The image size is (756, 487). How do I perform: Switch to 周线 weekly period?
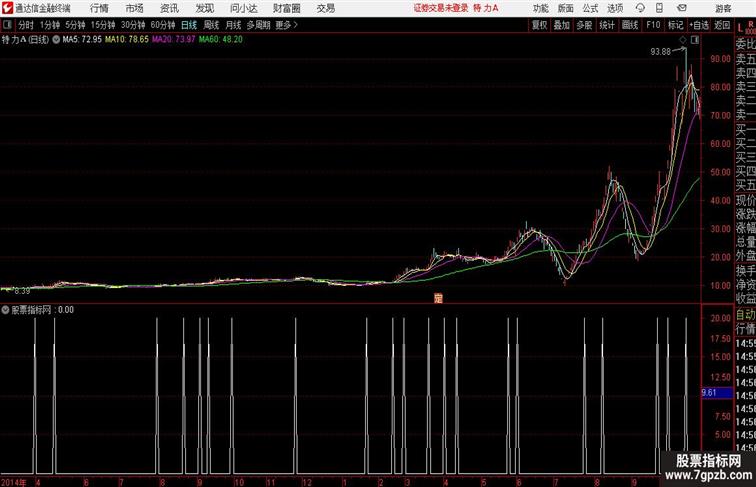pos(211,25)
